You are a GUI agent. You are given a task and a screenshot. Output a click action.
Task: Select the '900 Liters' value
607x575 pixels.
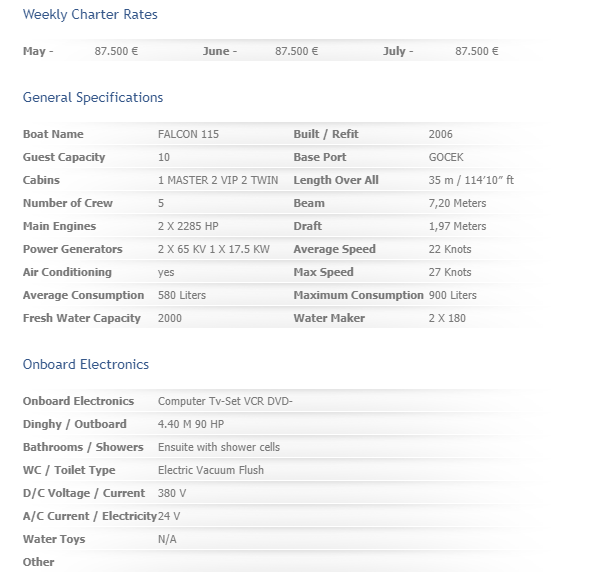coord(453,295)
